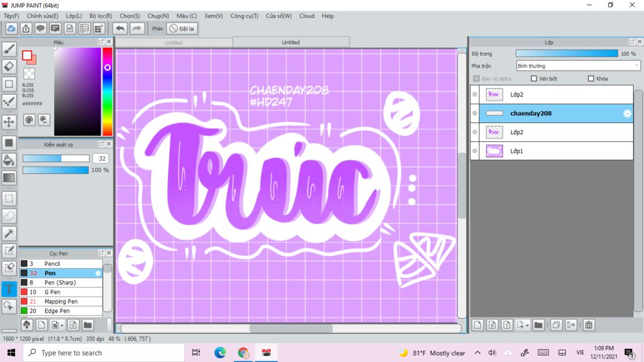Select the Eraser tool

[9, 67]
